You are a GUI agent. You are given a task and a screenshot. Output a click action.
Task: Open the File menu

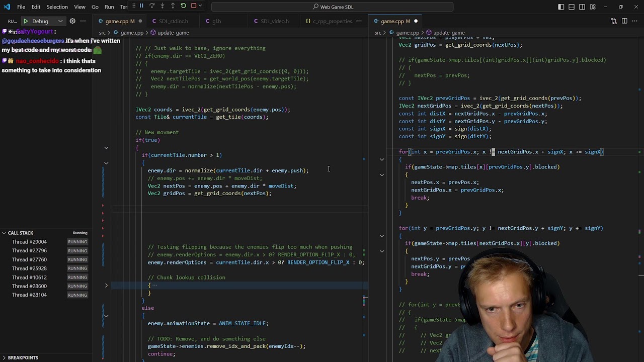pos(21,7)
